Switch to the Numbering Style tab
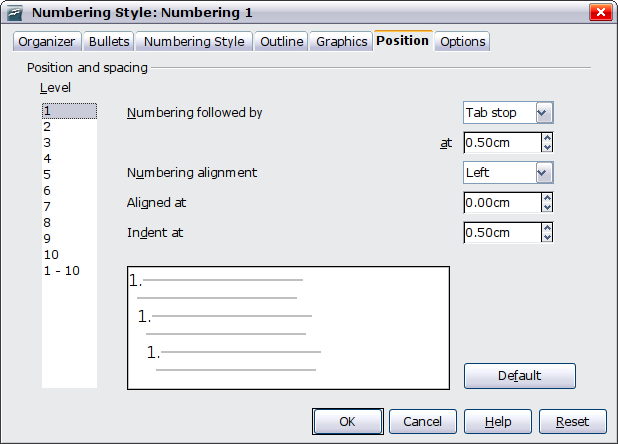 click(x=193, y=42)
